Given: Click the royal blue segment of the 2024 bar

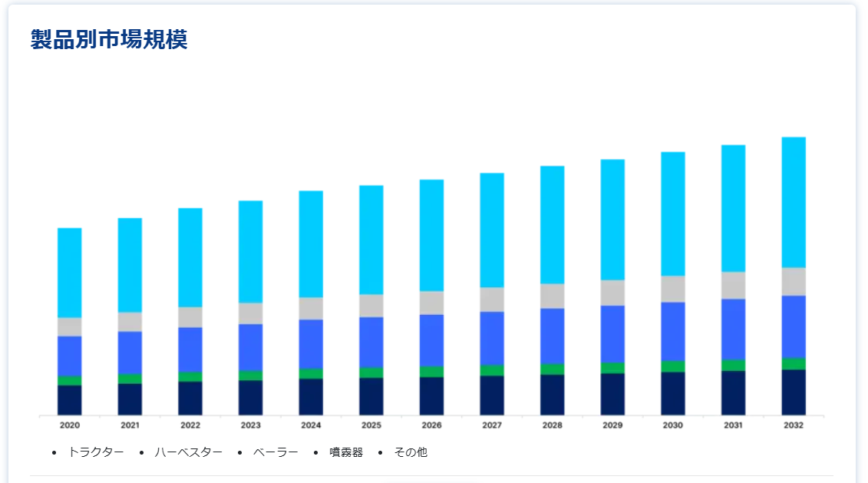Looking at the screenshot, I should [x=311, y=344].
